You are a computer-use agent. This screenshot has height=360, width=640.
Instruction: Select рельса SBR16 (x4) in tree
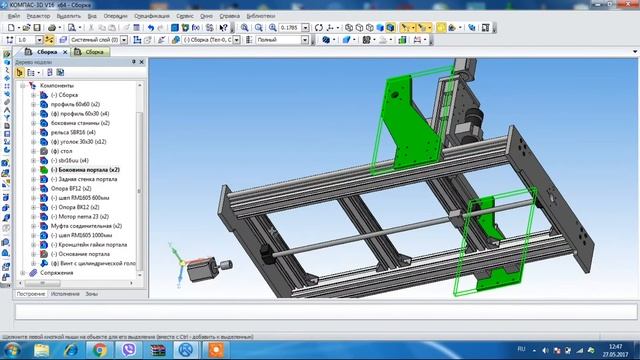73,133
